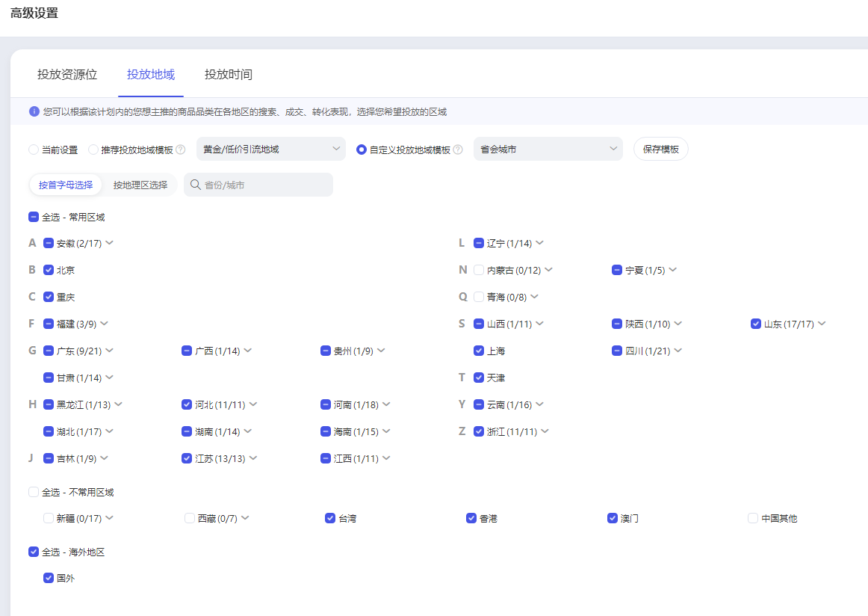Expand 广东 (9/21) city list chevron
Viewport: 868px width, 616px height.
pyautogui.click(x=109, y=351)
